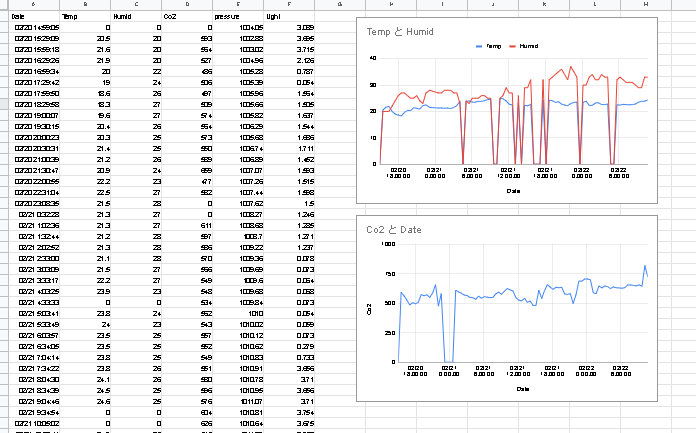Click the "Co2 と Date" chart title
Image resolution: width=696 pixels, height=433 pixels.
(395, 231)
